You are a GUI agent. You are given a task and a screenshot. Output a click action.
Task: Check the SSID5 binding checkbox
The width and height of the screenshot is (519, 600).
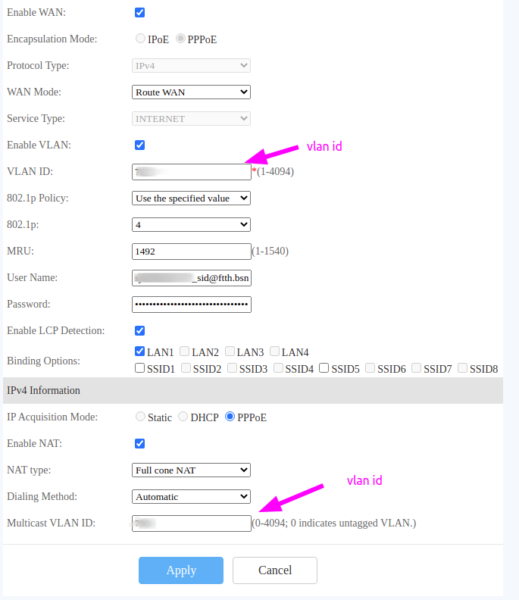324,368
